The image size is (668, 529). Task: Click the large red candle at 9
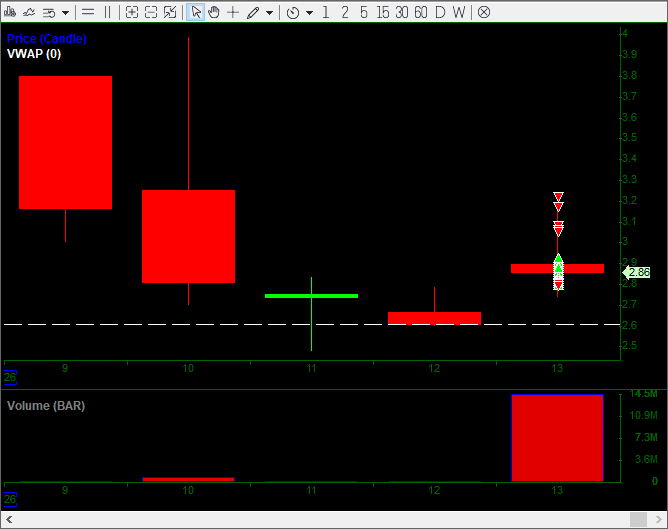point(66,142)
